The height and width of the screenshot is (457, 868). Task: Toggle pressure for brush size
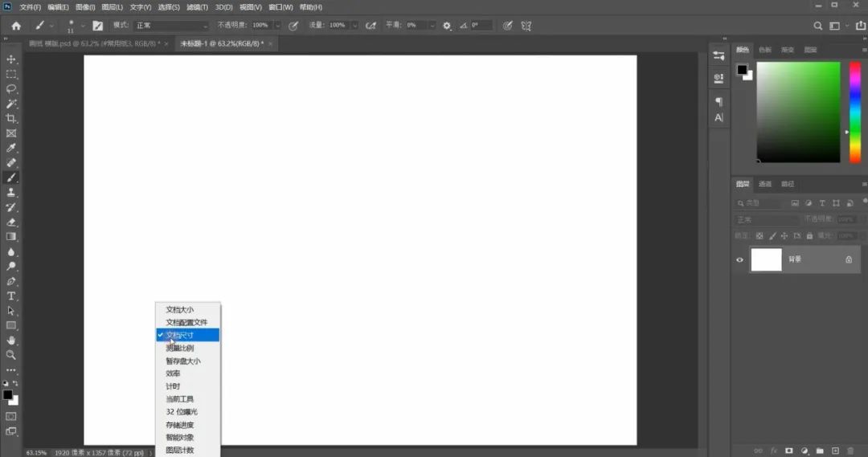point(508,26)
